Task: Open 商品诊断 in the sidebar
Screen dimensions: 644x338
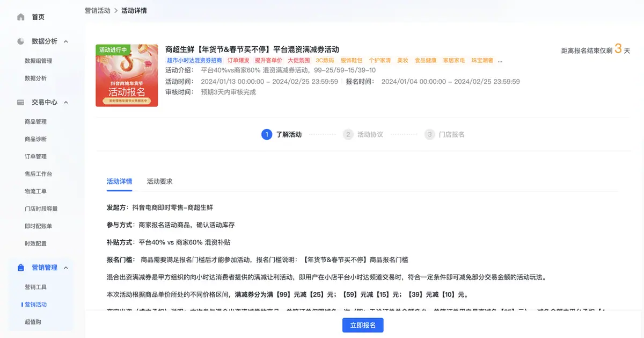Action: pyautogui.click(x=35, y=139)
